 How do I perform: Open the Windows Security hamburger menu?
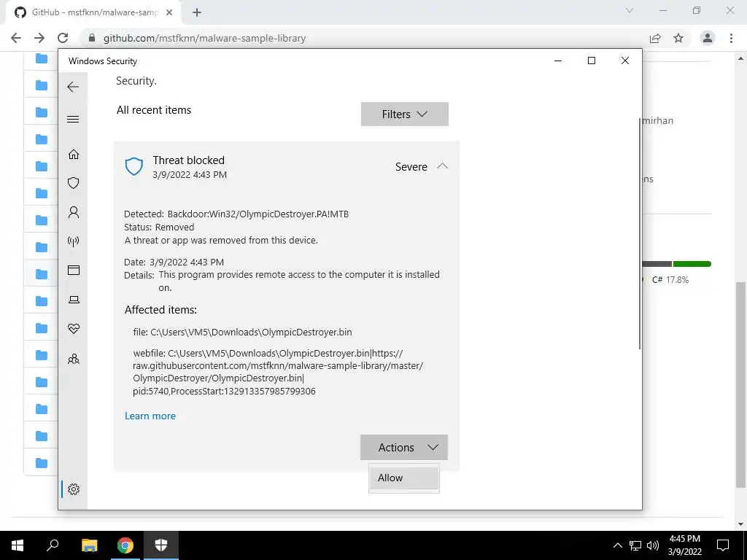tap(73, 119)
